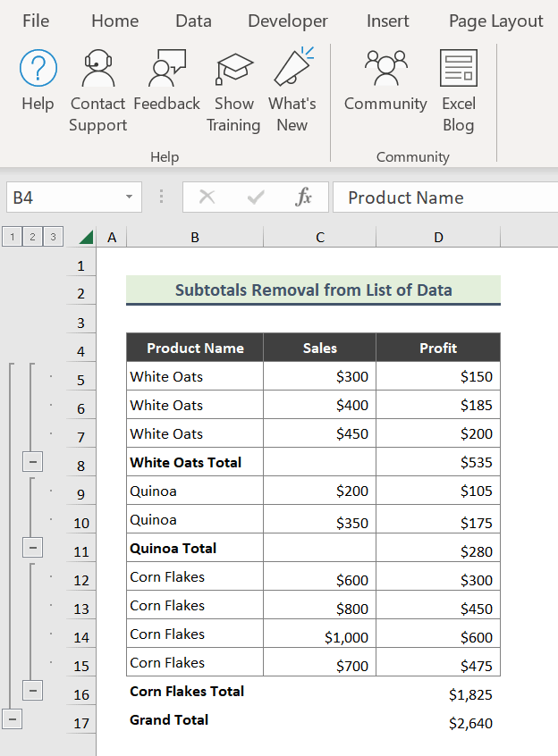
Task: Click the Insert Function fx icon
Action: pyautogui.click(x=303, y=197)
